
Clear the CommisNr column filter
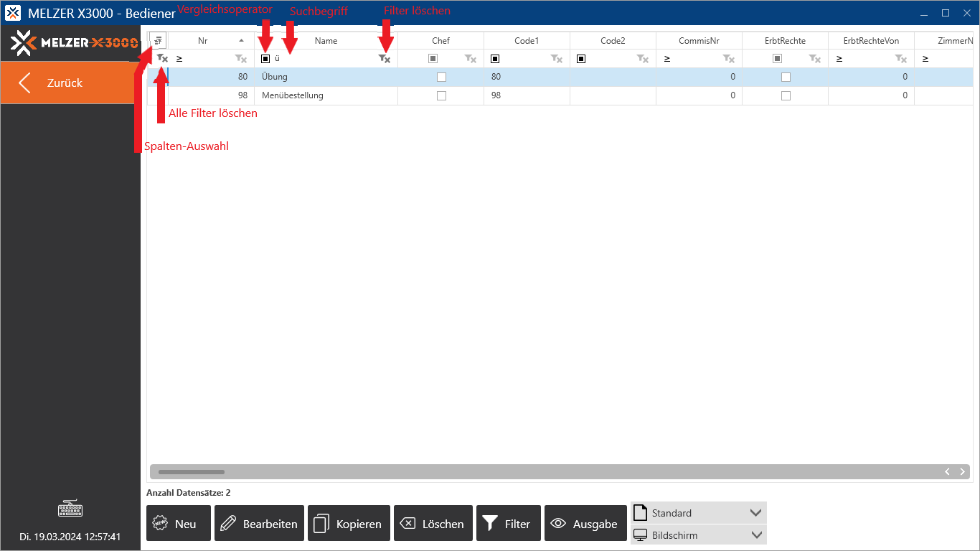(x=729, y=59)
